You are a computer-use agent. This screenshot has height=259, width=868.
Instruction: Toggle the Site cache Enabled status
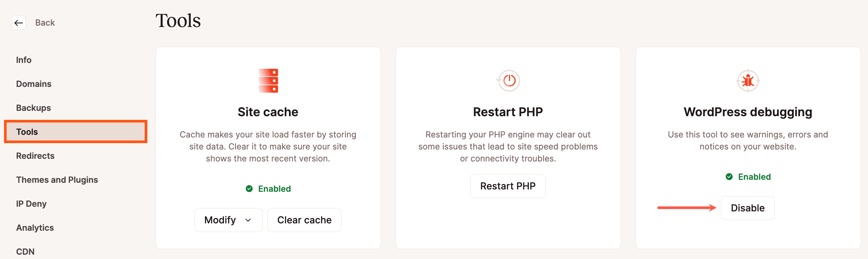(x=268, y=189)
